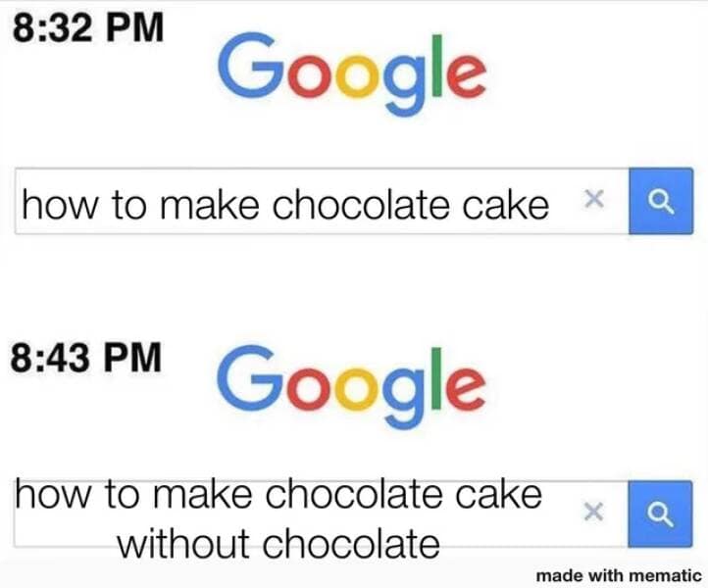Click the word "how" in the lower search query

point(53,496)
